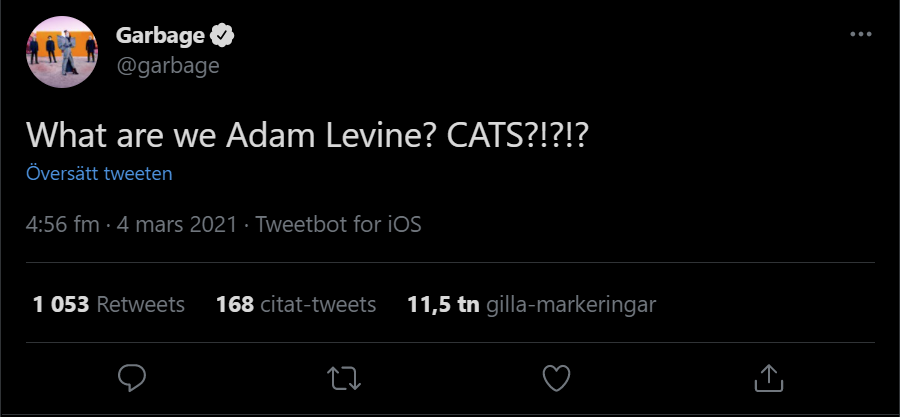Image resolution: width=900 pixels, height=417 pixels.
Task: Open the @garbage handle link
Action: click(x=167, y=65)
